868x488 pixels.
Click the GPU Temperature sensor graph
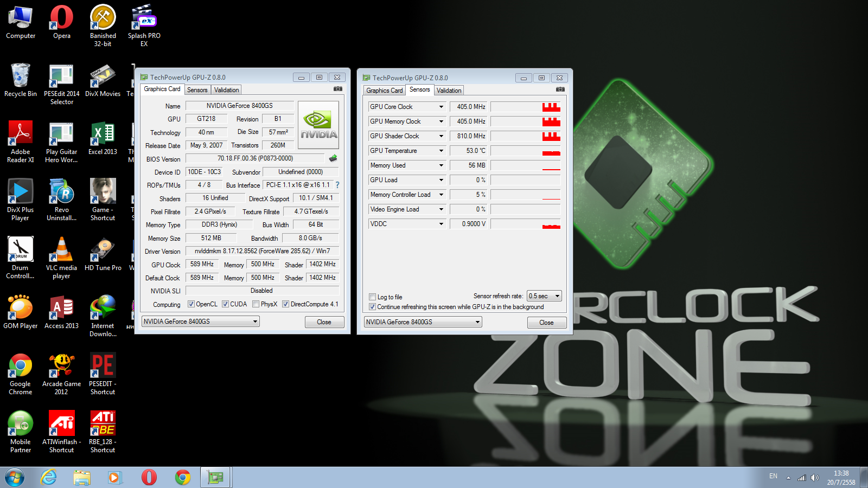pyautogui.click(x=526, y=151)
